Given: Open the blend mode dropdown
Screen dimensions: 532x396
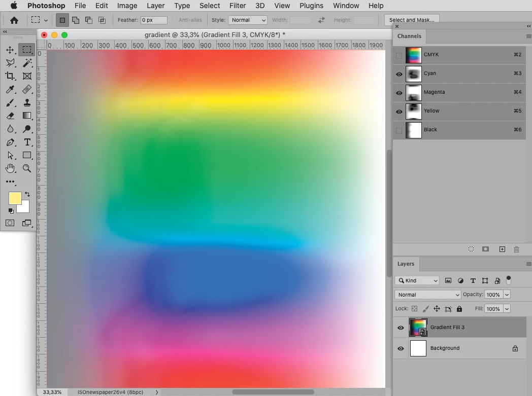Looking at the screenshot, I should click(427, 295).
